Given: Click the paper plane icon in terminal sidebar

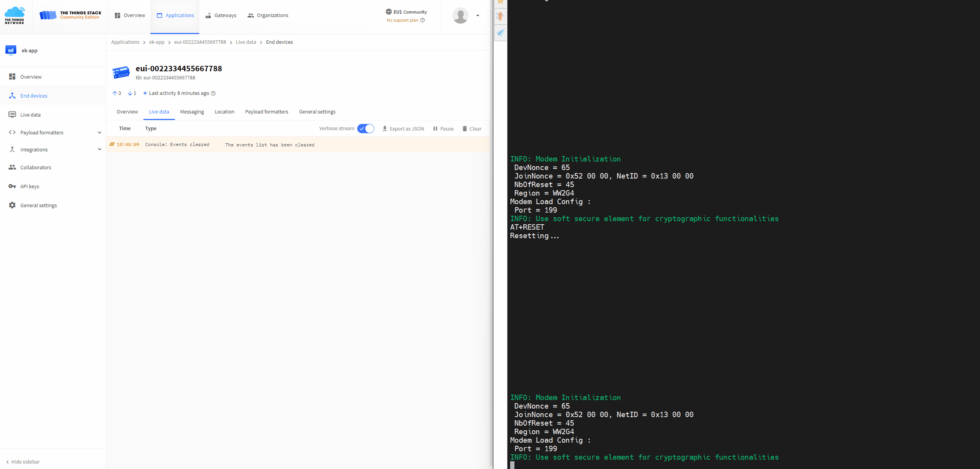Looking at the screenshot, I should click(500, 33).
